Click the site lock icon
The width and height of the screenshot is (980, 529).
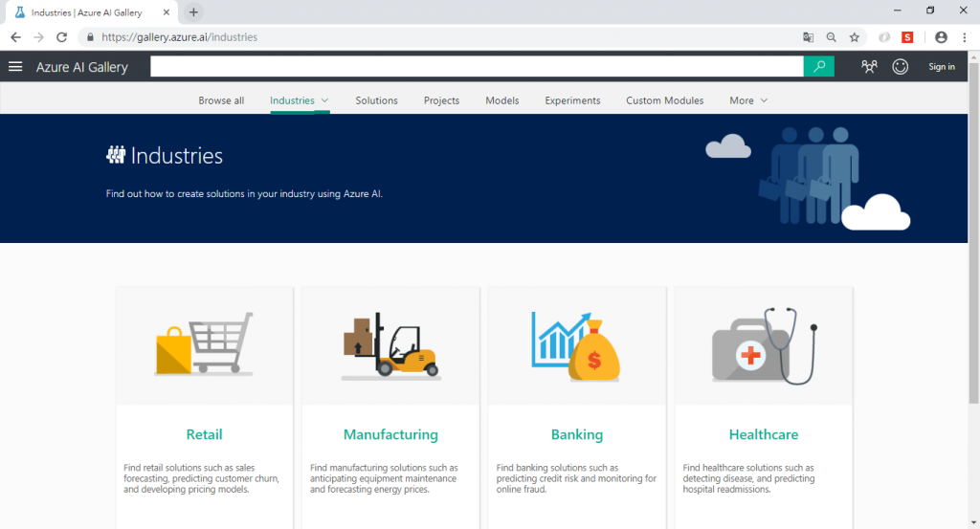(90, 37)
